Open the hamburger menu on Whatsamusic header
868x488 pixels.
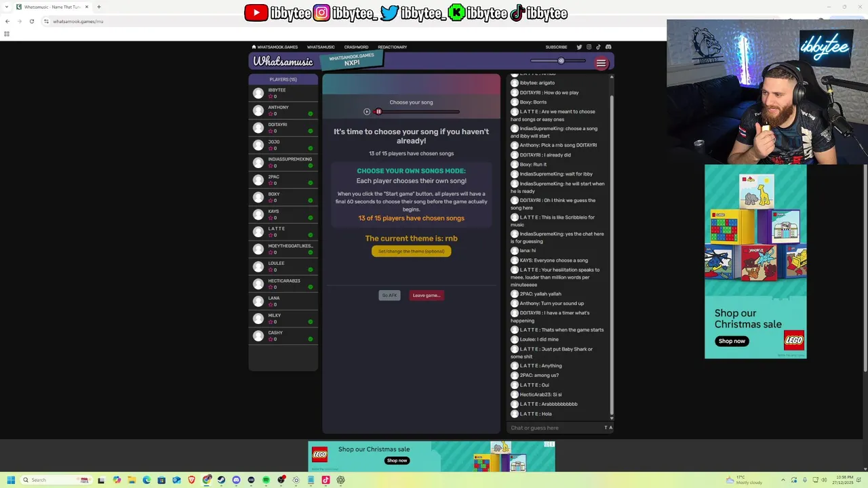point(601,63)
